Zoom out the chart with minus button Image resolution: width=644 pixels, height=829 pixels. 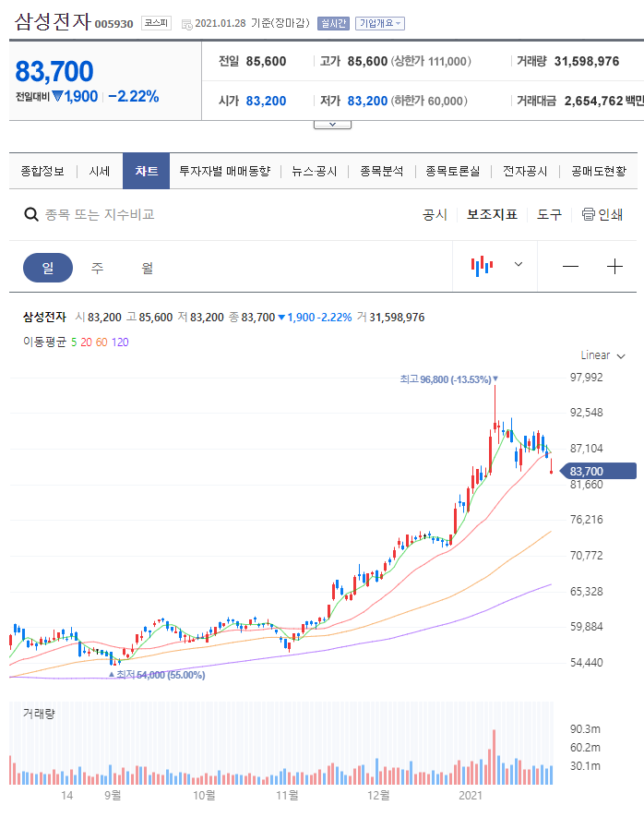click(570, 267)
